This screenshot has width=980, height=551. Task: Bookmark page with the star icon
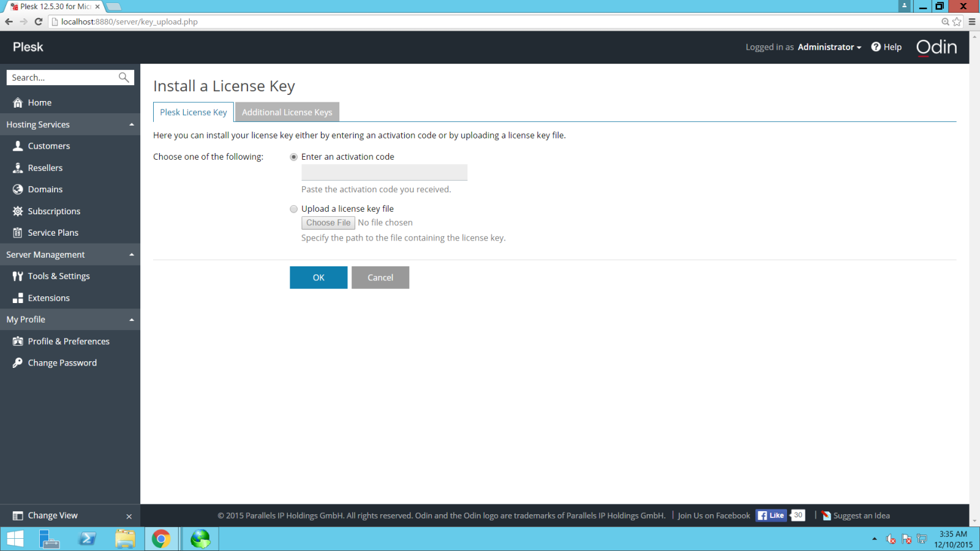coord(957,21)
